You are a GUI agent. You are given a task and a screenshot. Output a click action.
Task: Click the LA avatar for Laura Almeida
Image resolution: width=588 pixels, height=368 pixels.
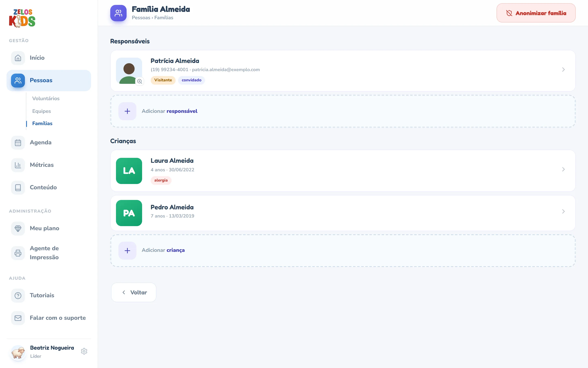coord(129,171)
